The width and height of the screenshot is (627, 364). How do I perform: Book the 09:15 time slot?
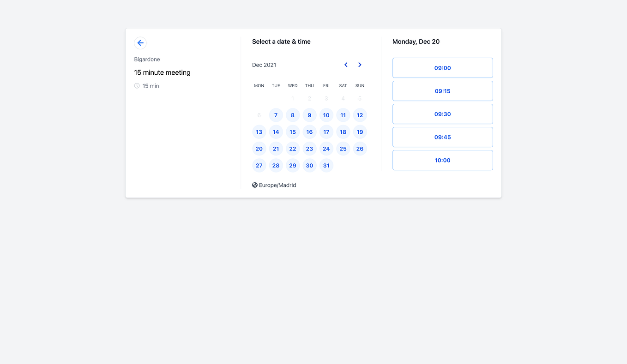click(442, 90)
